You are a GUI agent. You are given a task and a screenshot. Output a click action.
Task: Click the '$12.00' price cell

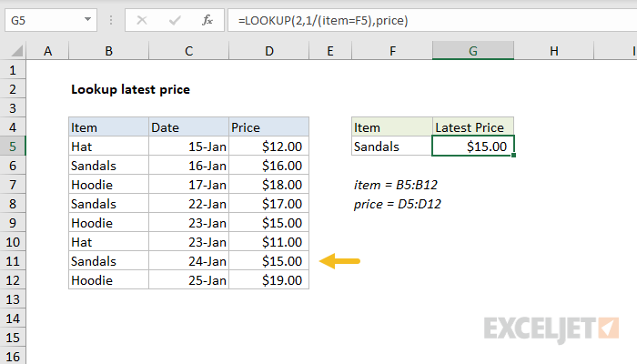(269, 147)
